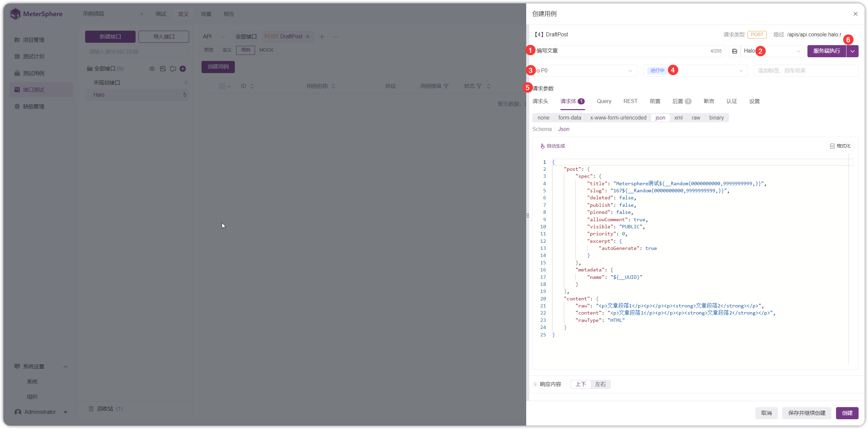
Task: Click the 添加标签 tag input
Action: point(806,70)
